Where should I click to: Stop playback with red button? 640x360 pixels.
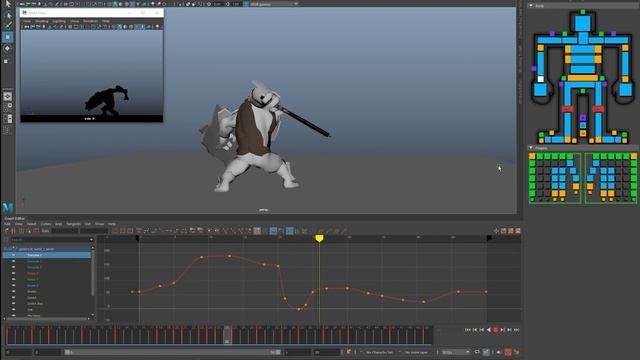496,330
